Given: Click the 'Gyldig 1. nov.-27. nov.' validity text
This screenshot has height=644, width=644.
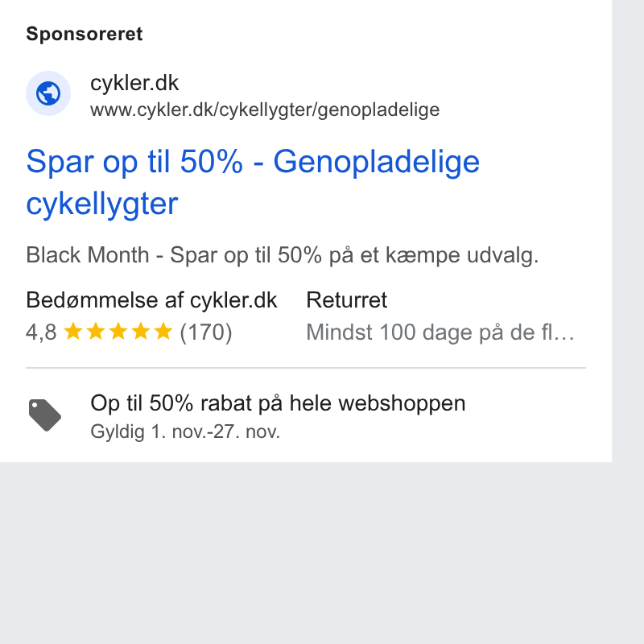Looking at the screenshot, I should tap(185, 431).
